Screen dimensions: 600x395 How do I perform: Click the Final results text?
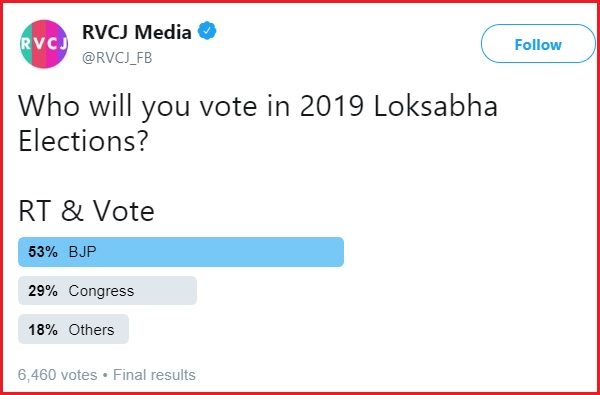[154, 375]
